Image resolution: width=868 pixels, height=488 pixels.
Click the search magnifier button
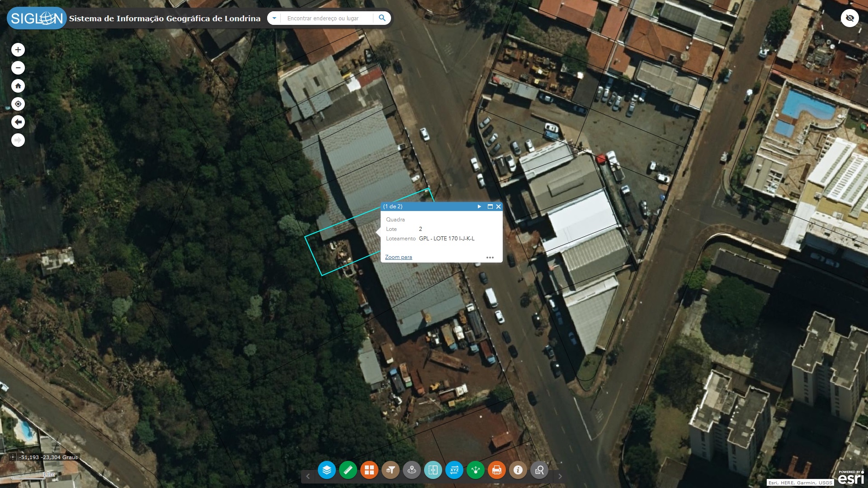pos(382,18)
